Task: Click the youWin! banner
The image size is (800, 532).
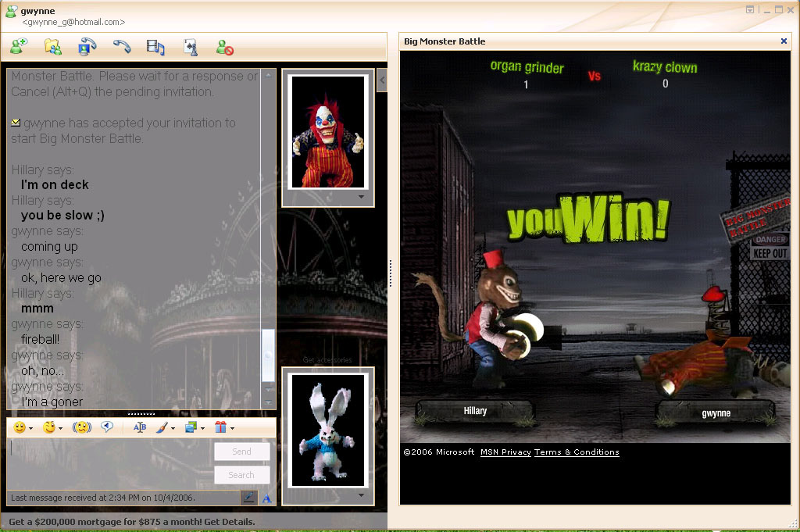Action: (x=587, y=218)
